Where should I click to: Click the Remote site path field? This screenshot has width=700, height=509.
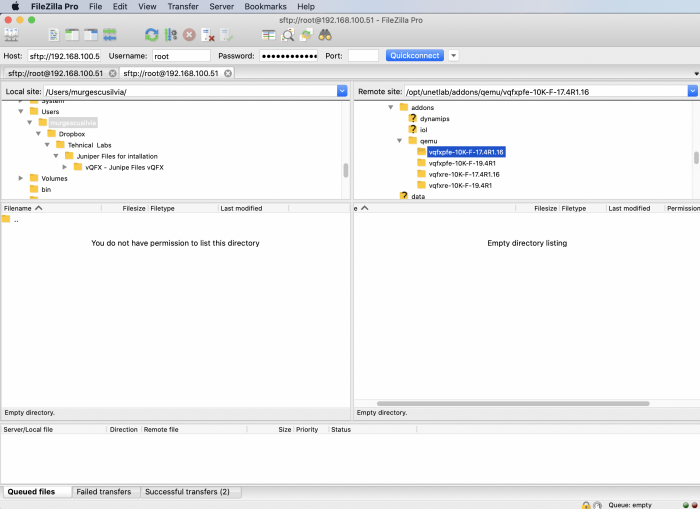(x=546, y=92)
